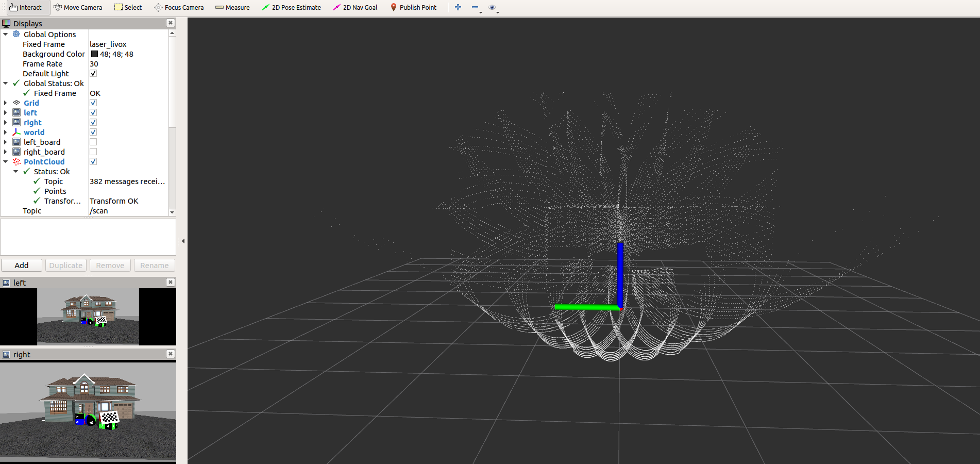The width and height of the screenshot is (980, 464).
Task: Select the 2D Pose Estimate tool
Action: coord(291,7)
